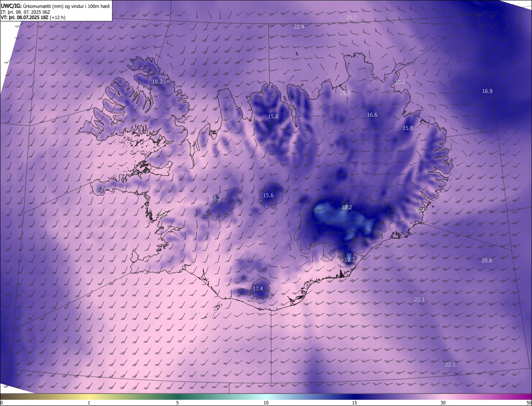Pick the 15.8 value label
The width and height of the screenshot is (532, 406).
pyautogui.click(x=408, y=128)
